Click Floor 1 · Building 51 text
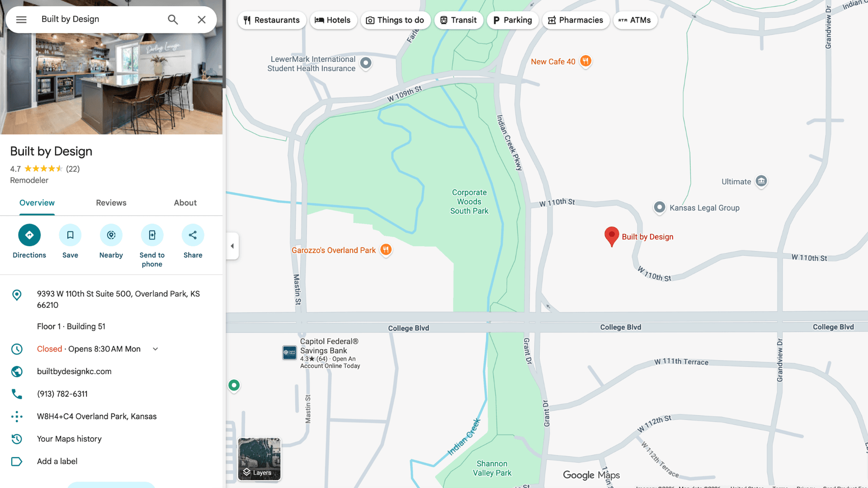This screenshot has width=868, height=488. (x=71, y=326)
